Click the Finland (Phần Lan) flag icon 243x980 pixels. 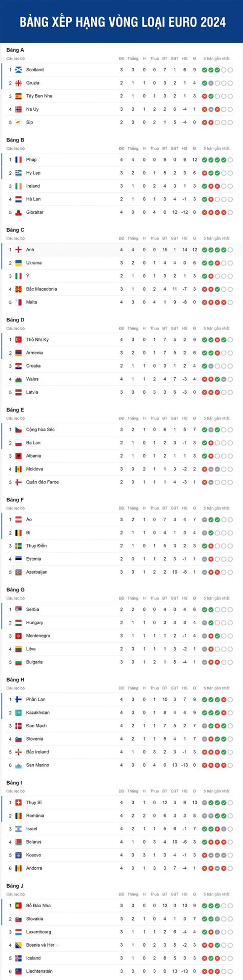tap(18, 700)
